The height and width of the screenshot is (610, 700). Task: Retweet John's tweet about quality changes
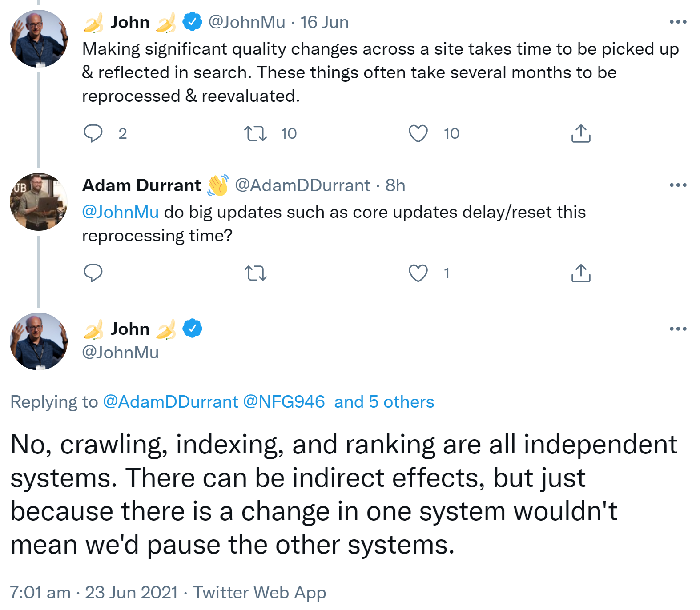coord(256,133)
